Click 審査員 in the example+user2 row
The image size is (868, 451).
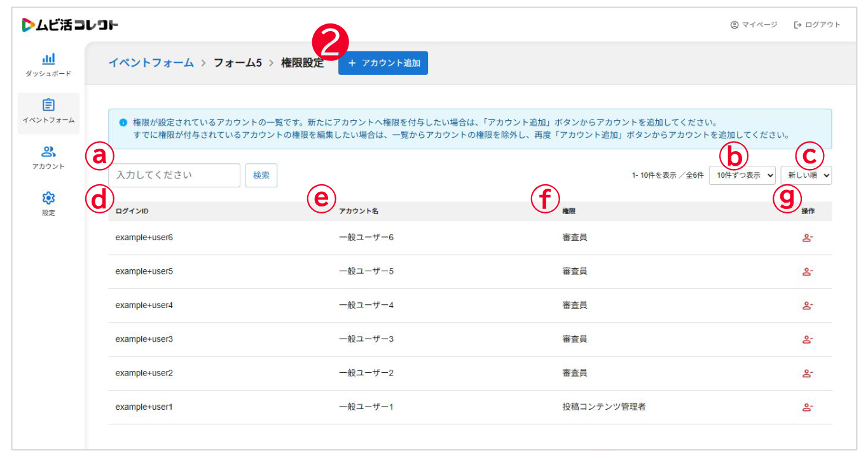coord(575,373)
